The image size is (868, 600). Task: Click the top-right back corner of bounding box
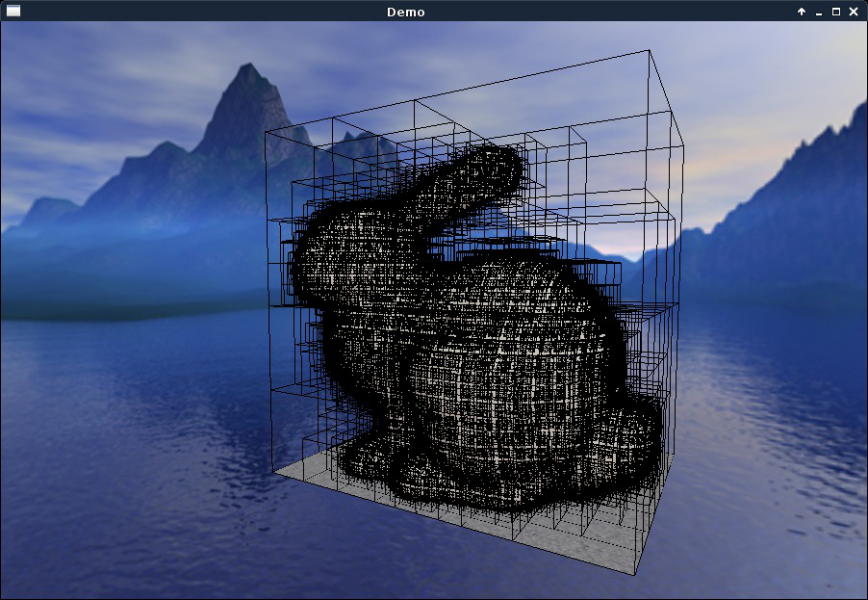(649, 50)
